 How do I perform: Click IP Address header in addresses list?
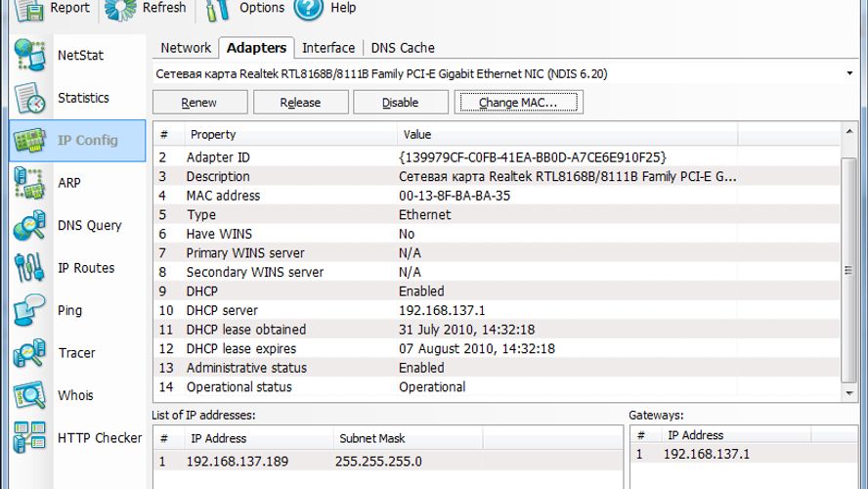[x=258, y=438]
